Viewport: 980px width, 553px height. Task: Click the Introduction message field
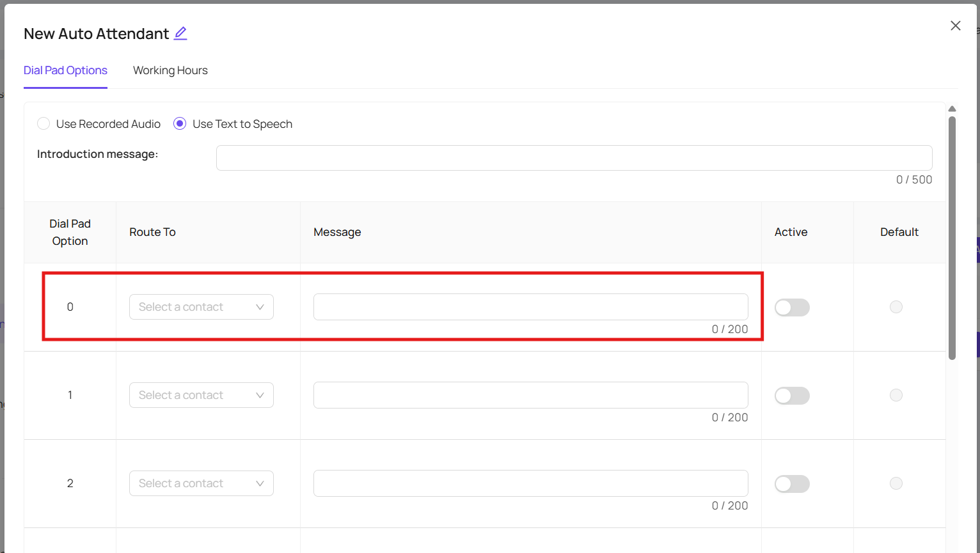coord(574,158)
